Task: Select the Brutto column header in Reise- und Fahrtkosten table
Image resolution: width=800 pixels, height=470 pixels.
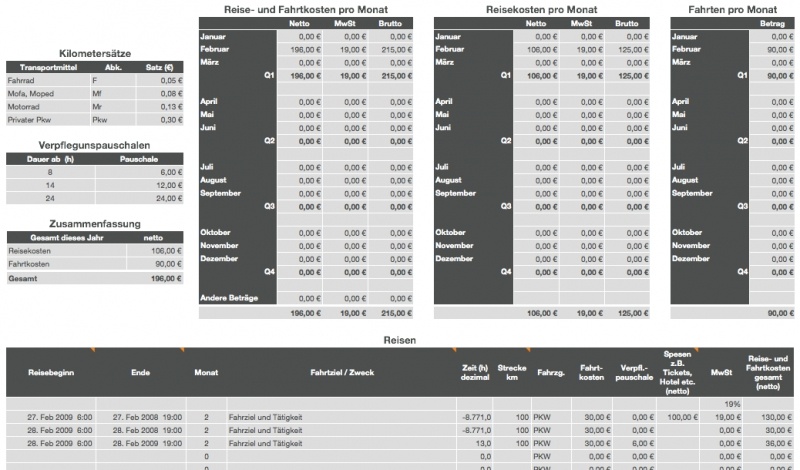Action: [392, 22]
